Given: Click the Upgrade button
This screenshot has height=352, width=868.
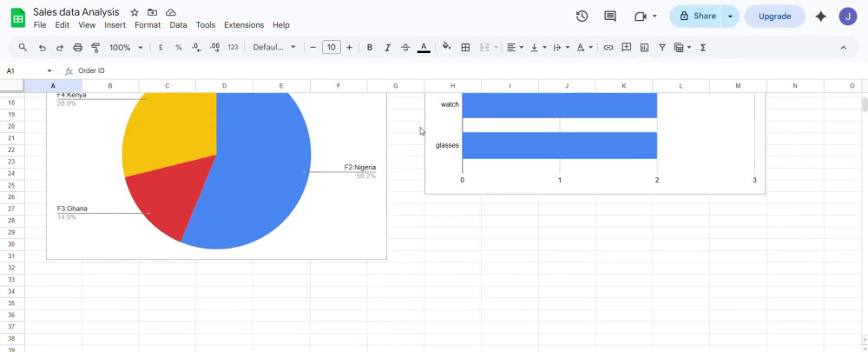Looking at the screenshot, I should (x=774, y=17).
